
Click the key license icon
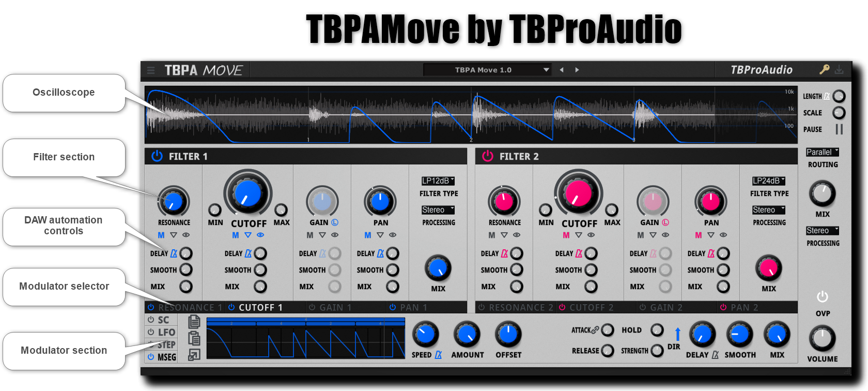pyautogui.click(x=824, y=69)
